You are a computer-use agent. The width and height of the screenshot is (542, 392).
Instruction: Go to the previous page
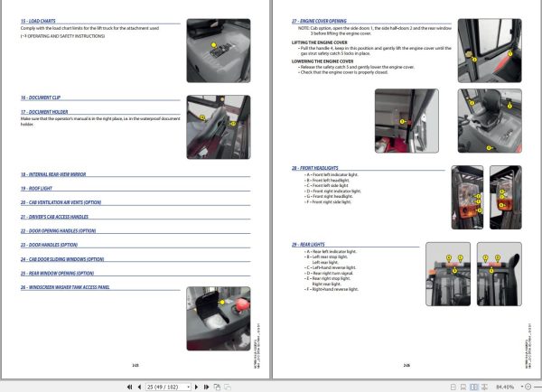coord(139,387)
